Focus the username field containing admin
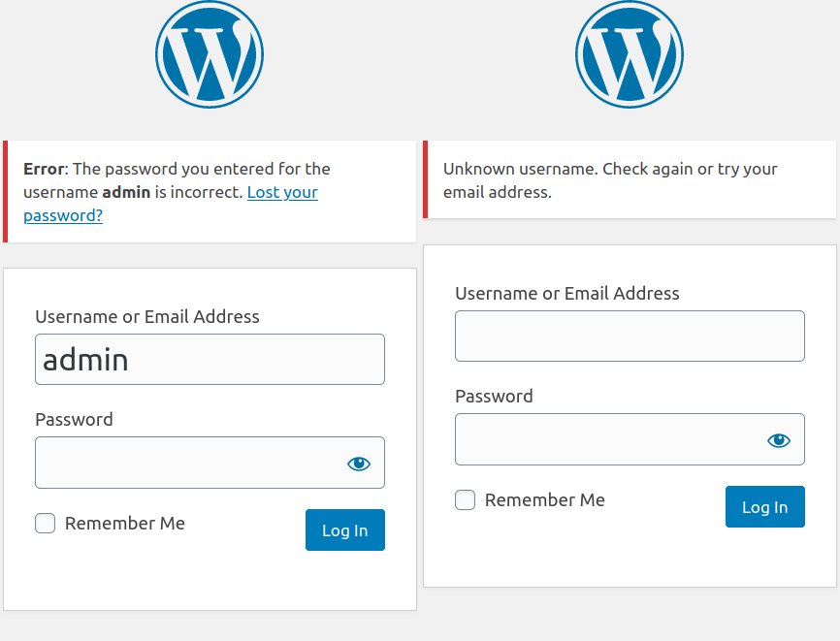 tap(210, 360)
